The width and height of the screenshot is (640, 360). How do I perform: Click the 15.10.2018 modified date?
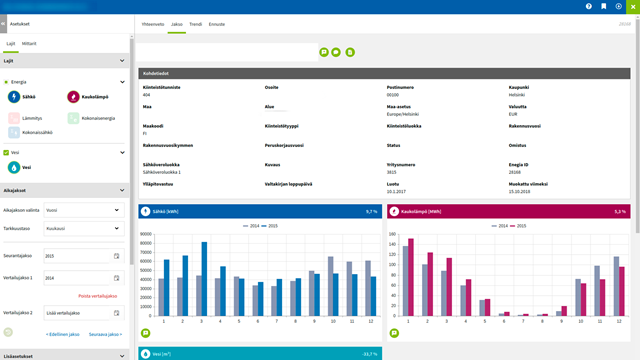point(519,191)
